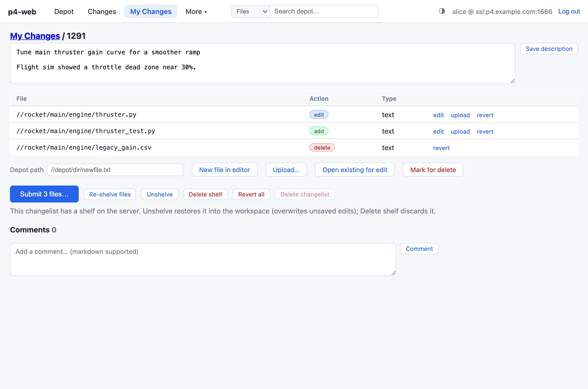Toggle the dark/light theme icon
Screen dimensions: 588x389
pos(442,11)
